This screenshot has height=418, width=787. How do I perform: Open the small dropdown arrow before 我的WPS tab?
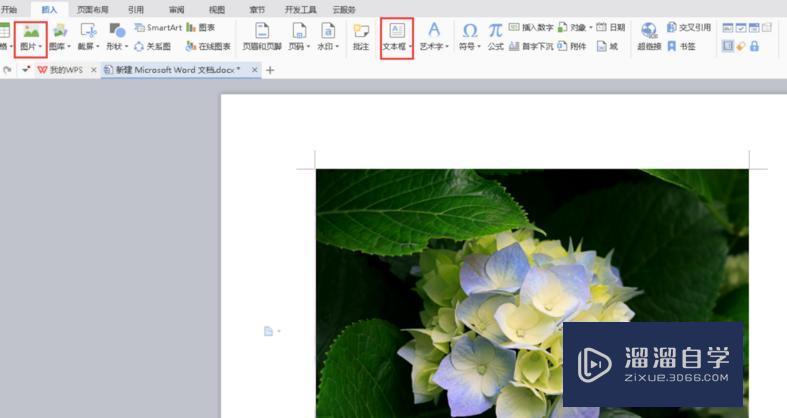25,70
